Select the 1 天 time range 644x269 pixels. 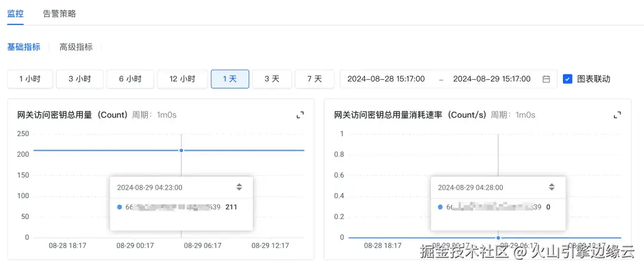[230, 79]
